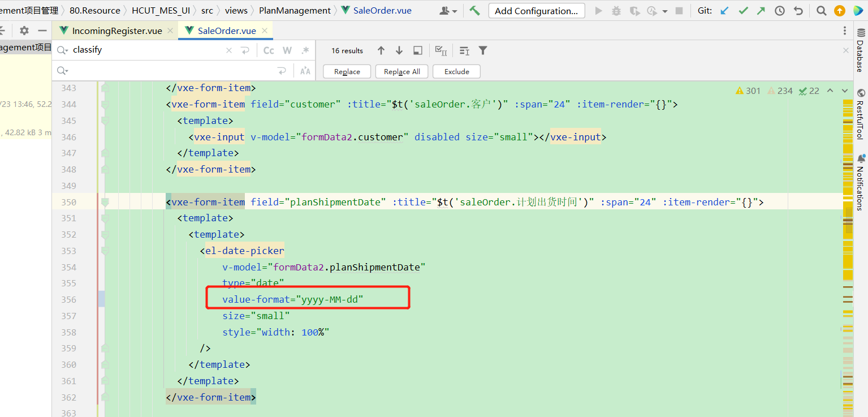Click the Git Commit checkmark
The height and width of the screenshot is (417, 868).
tap(743, 11)
